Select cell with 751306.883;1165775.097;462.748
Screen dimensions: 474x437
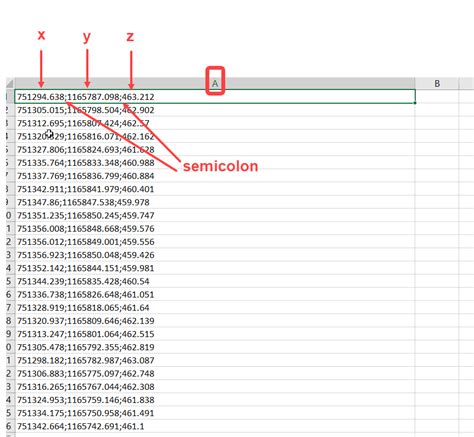pyautogui.click(x=215, y=373)
